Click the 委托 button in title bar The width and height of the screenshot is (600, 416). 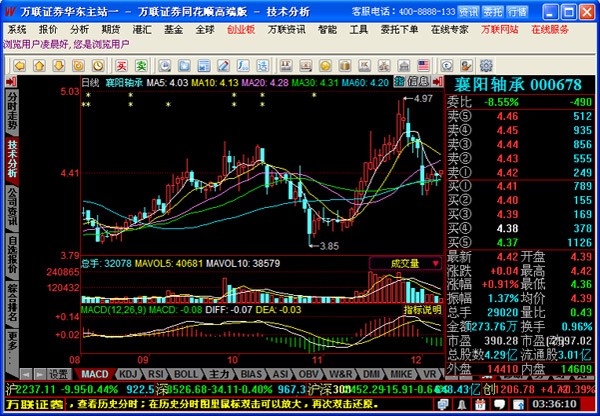[493, 12]
